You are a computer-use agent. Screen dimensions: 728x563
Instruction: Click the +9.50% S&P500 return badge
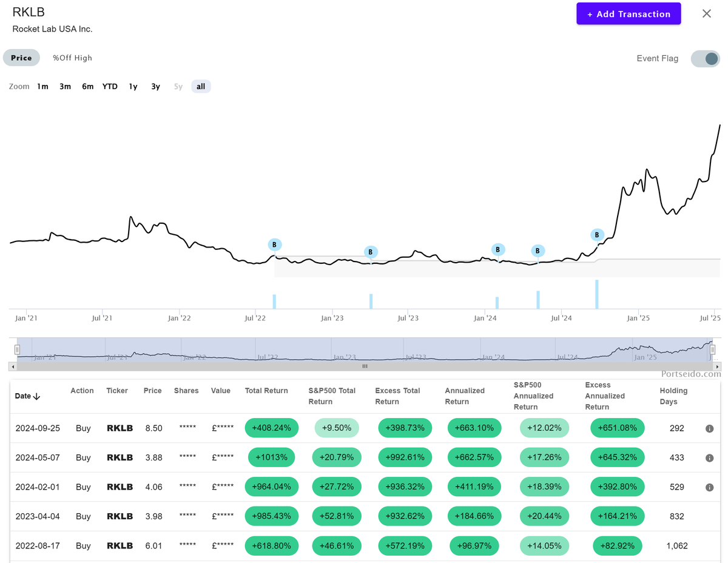click(x=337, y=428)
